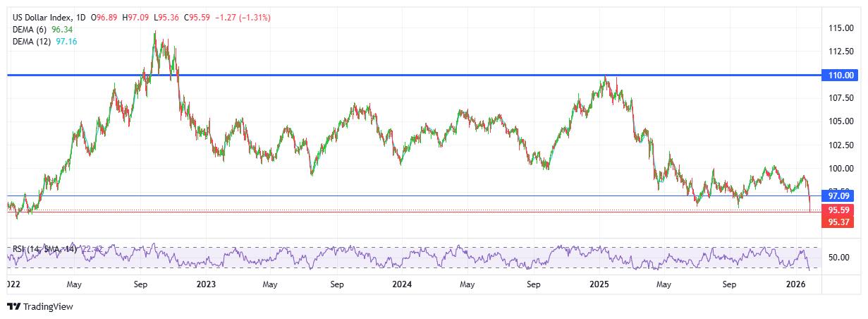Select the thick blue 110.00 horizontal line
868x319 pixels.
tap(423, 74)
